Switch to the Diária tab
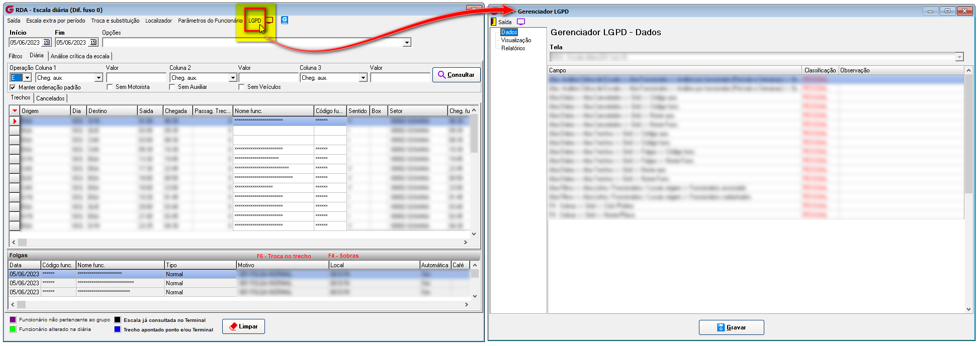The image size is (980, 346). [x=37, y=55]
